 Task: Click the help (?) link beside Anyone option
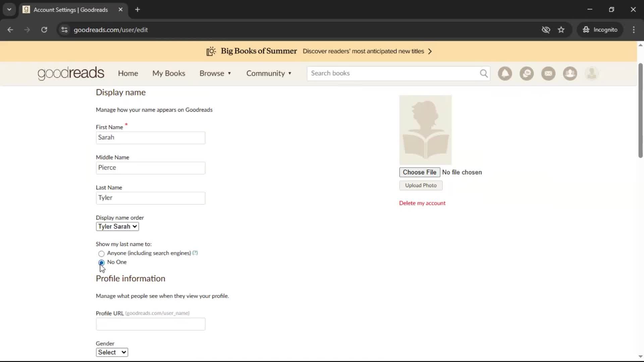tap(195, 253)
